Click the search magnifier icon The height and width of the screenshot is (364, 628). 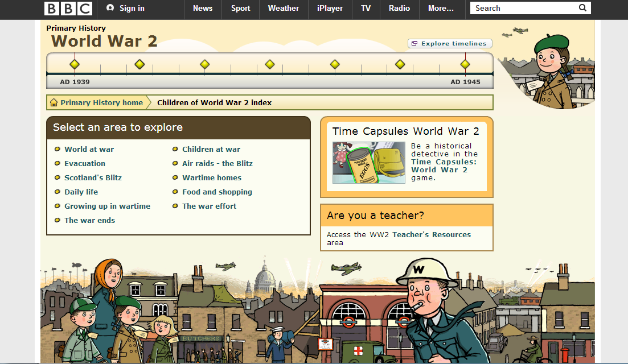pos(583,8)
